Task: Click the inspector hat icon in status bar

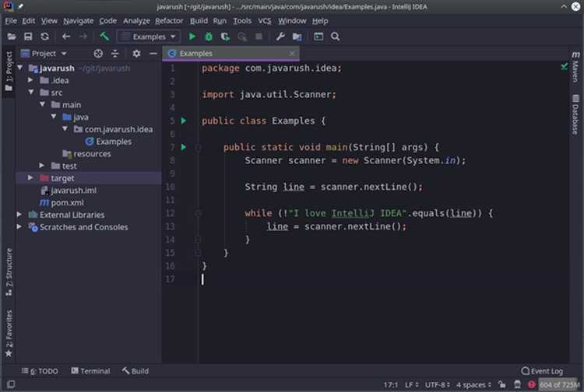Action: pyautogui.click(x=517, y=384)
